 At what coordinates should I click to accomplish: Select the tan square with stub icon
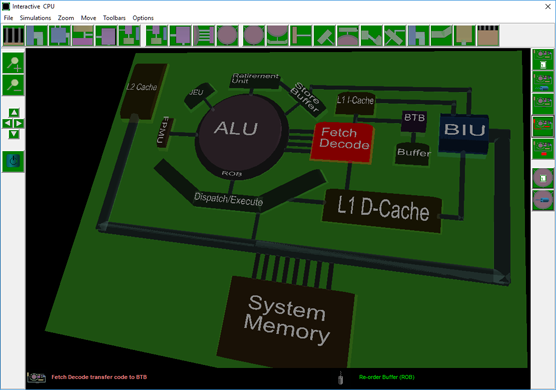pyautogui.click(x=465, y=35)
